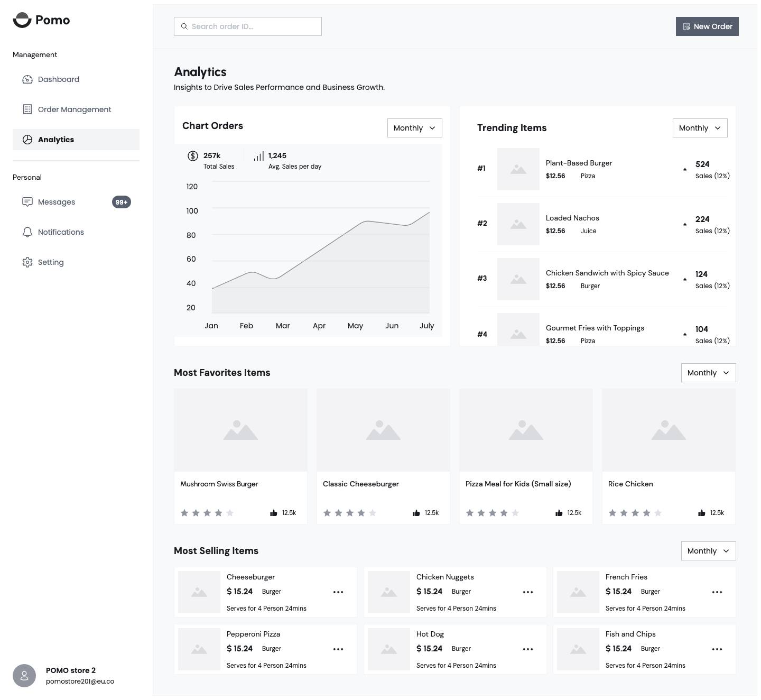The width and height of the screenshot is (761, 700).
Task: Click the 1,245 Avg. Sales per day value
Action: (x=277, y=155)
